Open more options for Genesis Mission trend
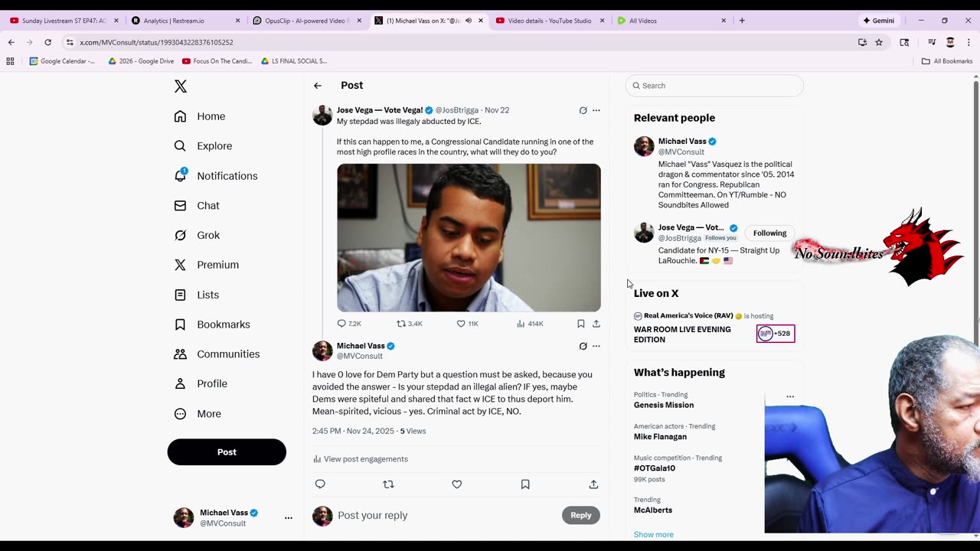This screenshot has height=551, width=980. [790, 397]
